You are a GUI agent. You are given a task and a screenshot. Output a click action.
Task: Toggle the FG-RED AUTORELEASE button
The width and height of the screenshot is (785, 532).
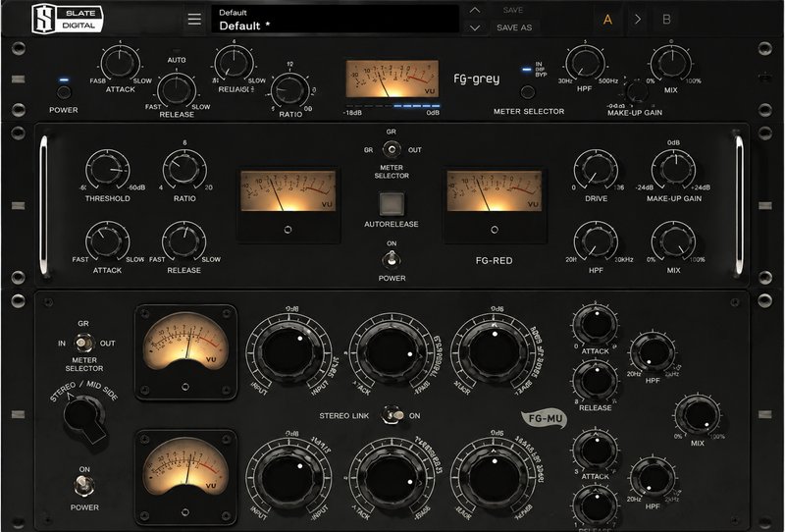(392, 203)
